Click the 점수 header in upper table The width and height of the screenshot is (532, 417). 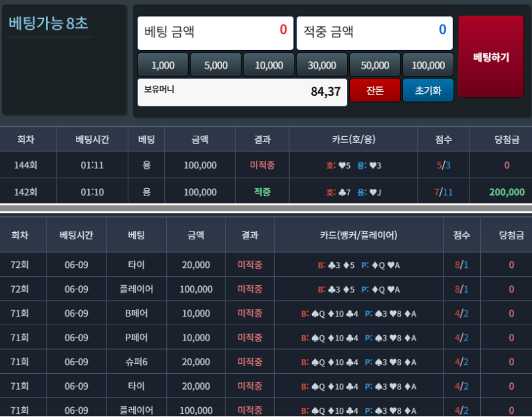[x=444, y=139]
